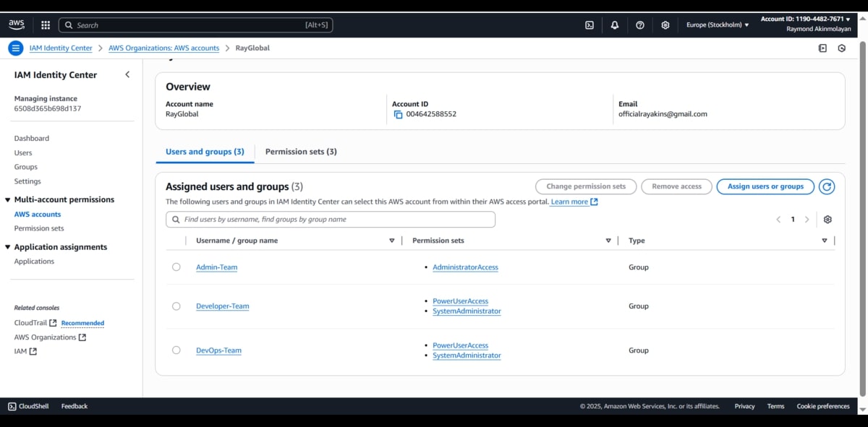The height and width of the screenshot is (427, 868).
Task: Open Developer-Team's PowerUserAccess link
Action: (x=460, y=301)
